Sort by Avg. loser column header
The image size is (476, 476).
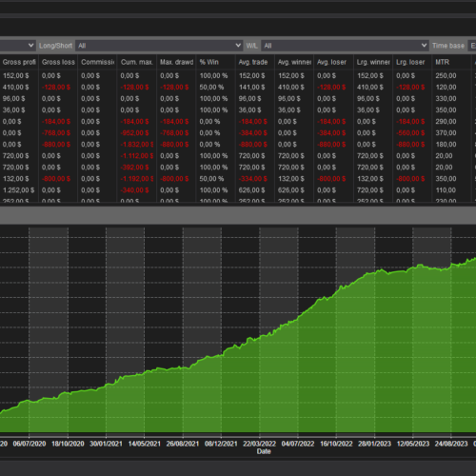[x=334, y=62]
